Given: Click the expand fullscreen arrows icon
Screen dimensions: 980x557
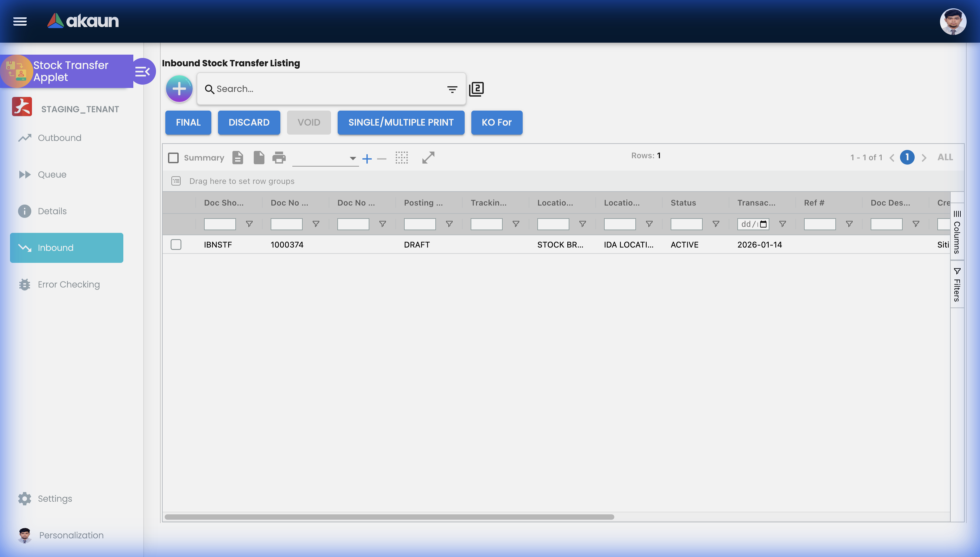Looking at the screenshot, I should pyautogui.click(x=427, y=157).
